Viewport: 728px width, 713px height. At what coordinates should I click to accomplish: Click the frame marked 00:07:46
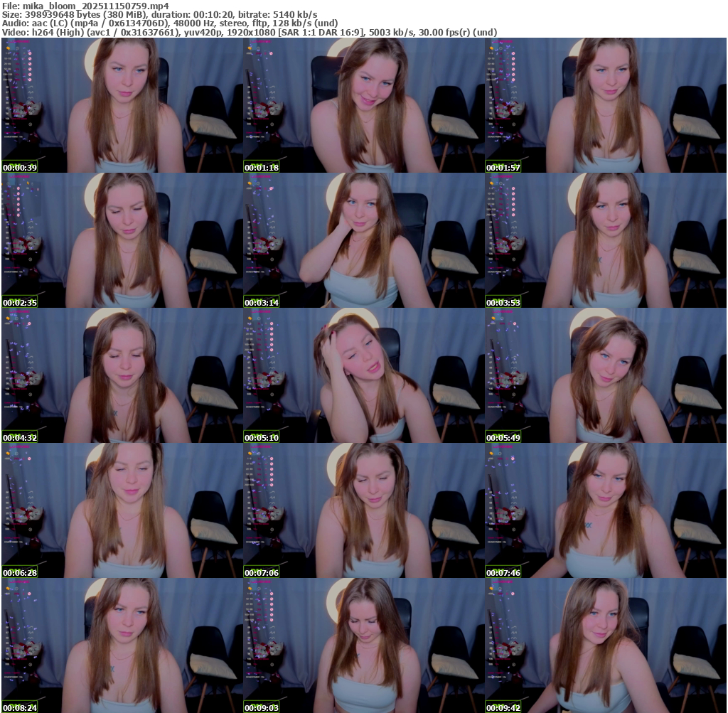coord(605,510)
